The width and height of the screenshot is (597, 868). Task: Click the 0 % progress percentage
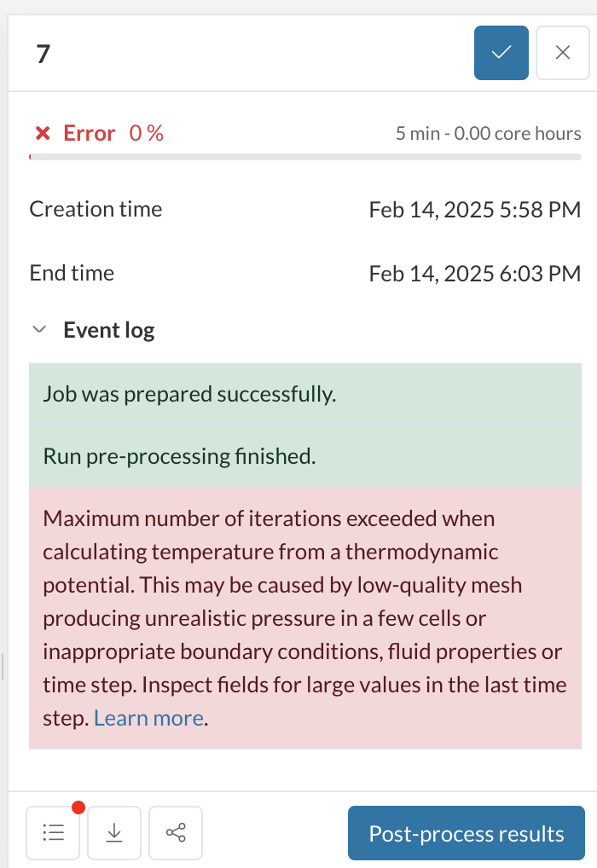tap(147, 133)
